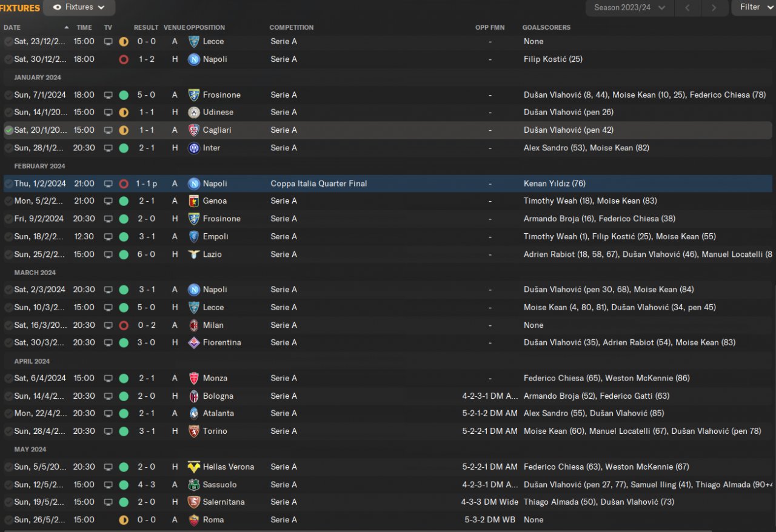Open the Salernitana opposition name link
Viewport: 776px width, 532px height.
coord(224,502)
